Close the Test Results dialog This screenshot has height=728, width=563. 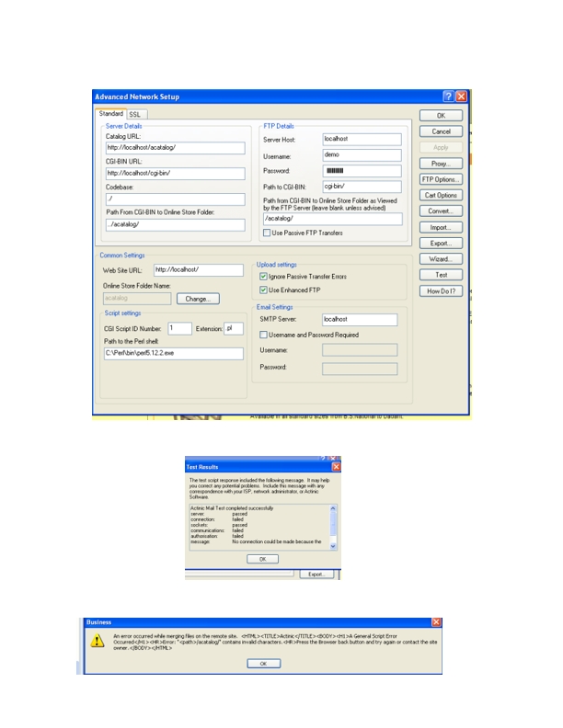336,467
